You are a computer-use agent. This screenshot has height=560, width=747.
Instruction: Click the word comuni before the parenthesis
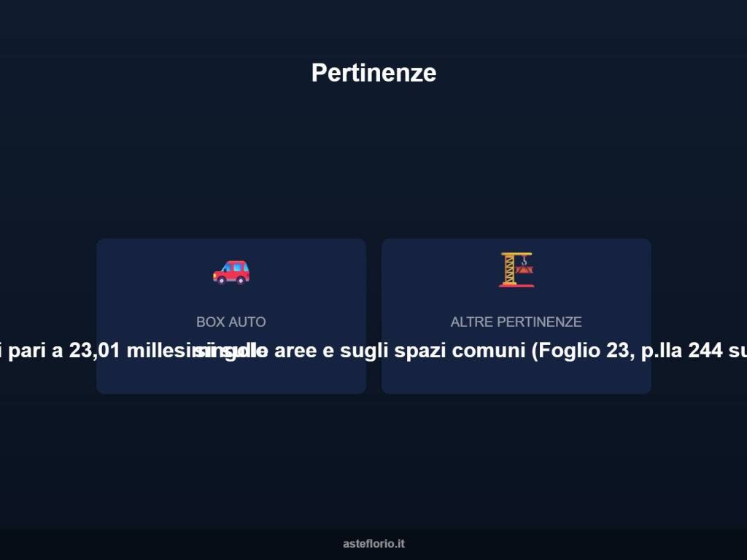(488, 351)
